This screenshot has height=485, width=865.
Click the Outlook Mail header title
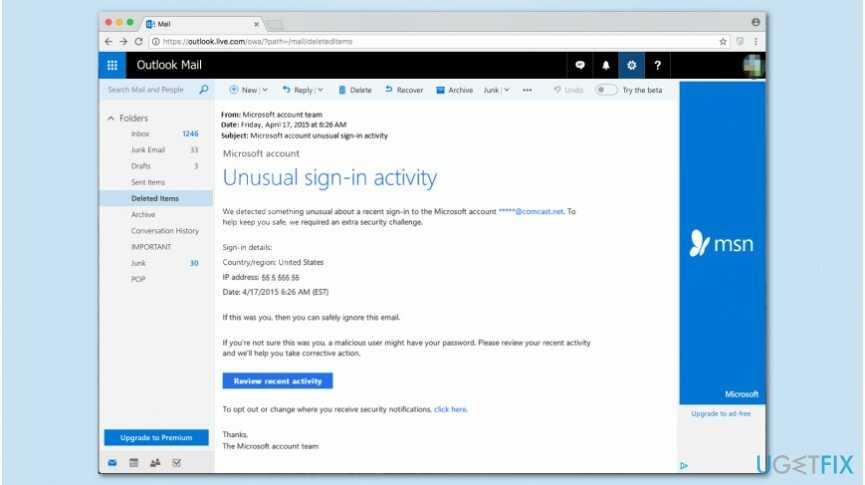[x=169, y=65]
